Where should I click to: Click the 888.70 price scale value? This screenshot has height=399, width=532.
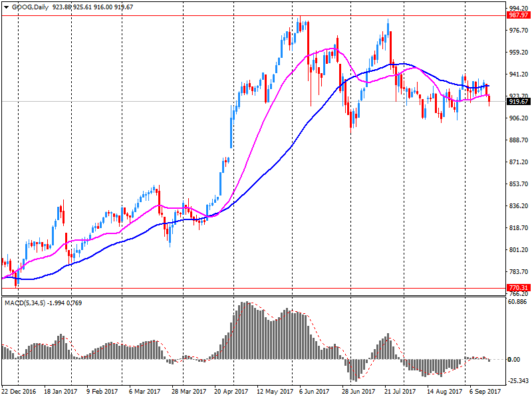(519, 140)
